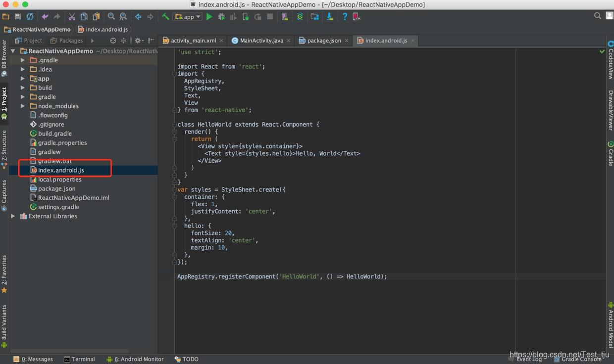
Task: Expand the .gradle folder
Action: coord(22,60)
